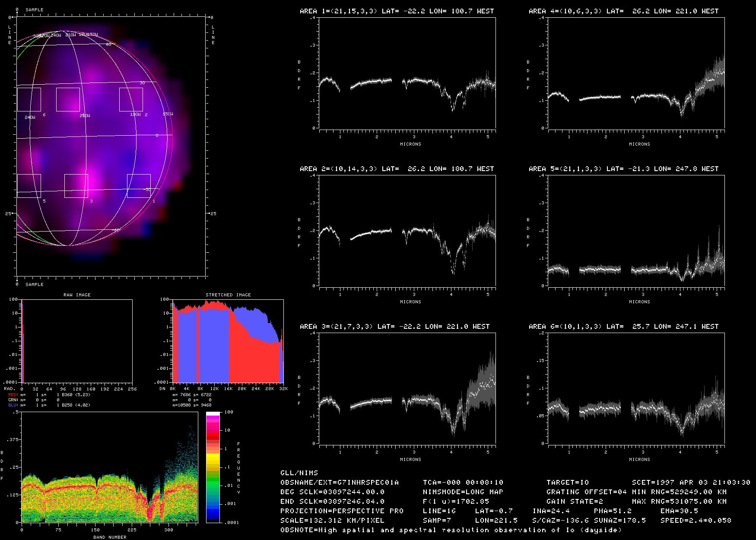Viewport: 756px width, 540px height.
Task: Click the SPEED=2.4*0.058 field
Action: pos(696,521)
